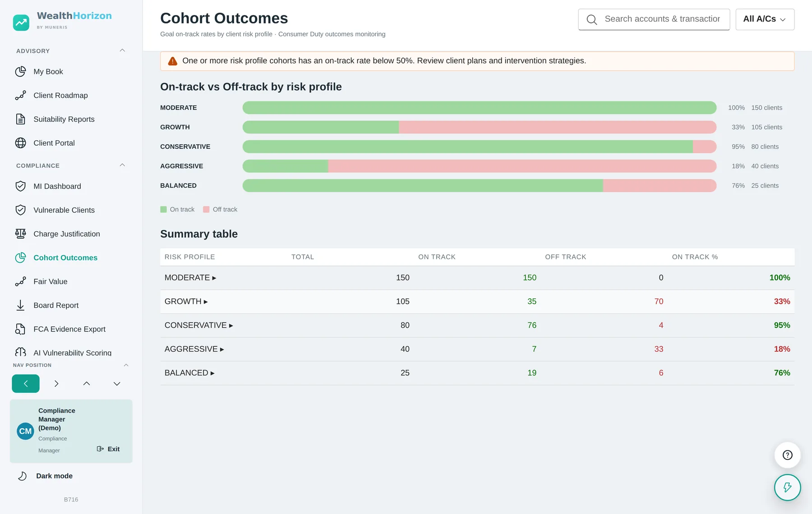Image resolution: width=812 pixels, height=514 pixels.
Task: Select the down nav position arrow
Action: [117, 384]
